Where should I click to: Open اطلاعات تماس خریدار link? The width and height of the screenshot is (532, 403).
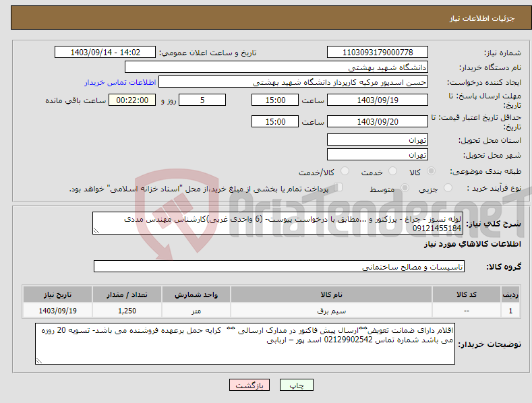pyautogui.click(x=120, y=82)
